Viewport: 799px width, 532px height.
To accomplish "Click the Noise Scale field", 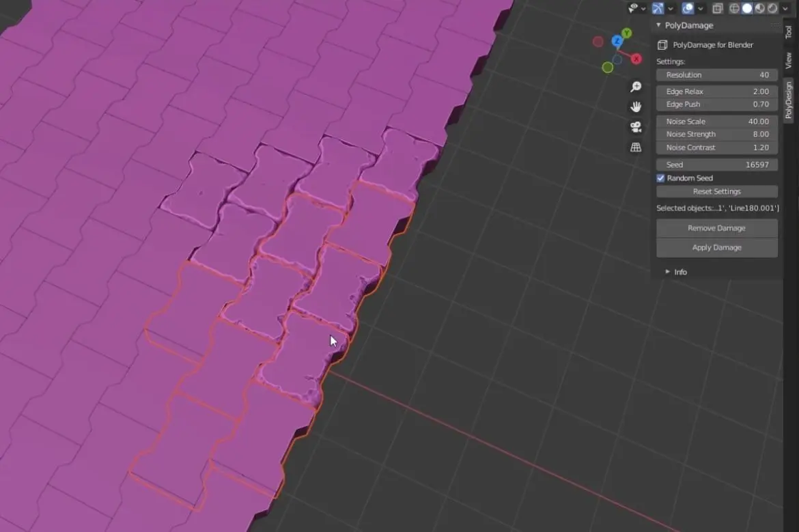I will pos(717,122).
